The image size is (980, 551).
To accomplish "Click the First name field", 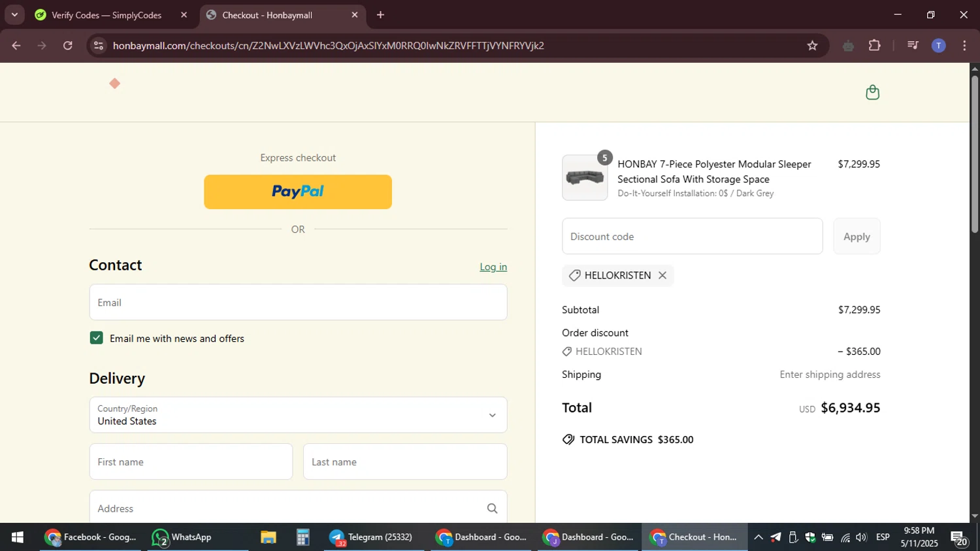I will tap(191, 461).
